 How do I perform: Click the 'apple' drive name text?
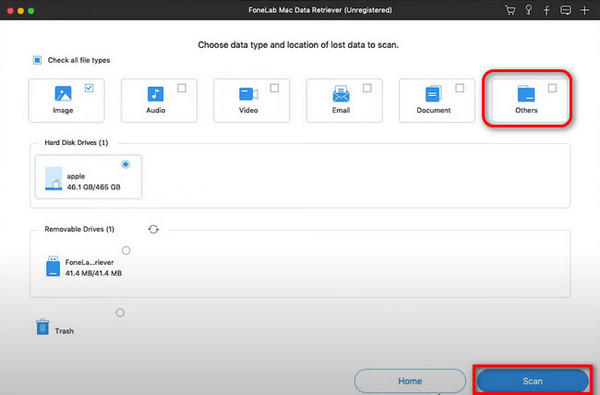pyautogui.click(x=76, y=176)
